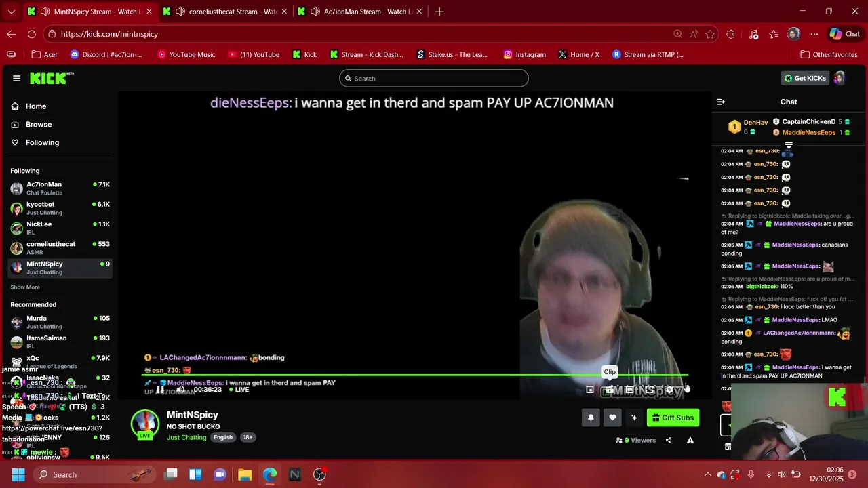Image resolution: width=868 pixels, height=488 pixels.
Task: Open Edge settings three-dots menu
Action: (x=814, y=34)
